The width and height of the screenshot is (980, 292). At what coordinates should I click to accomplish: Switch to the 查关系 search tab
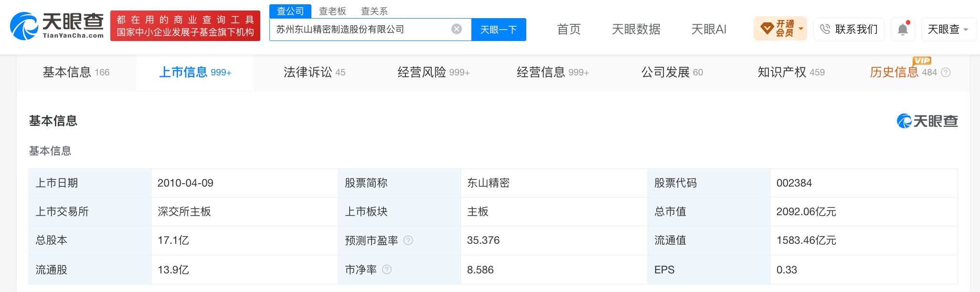pos(374,11)
